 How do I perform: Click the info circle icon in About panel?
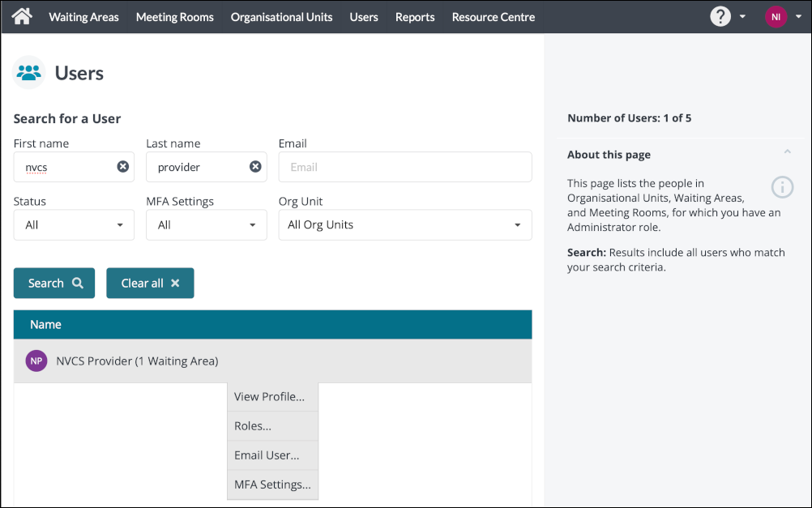point(782,187)
